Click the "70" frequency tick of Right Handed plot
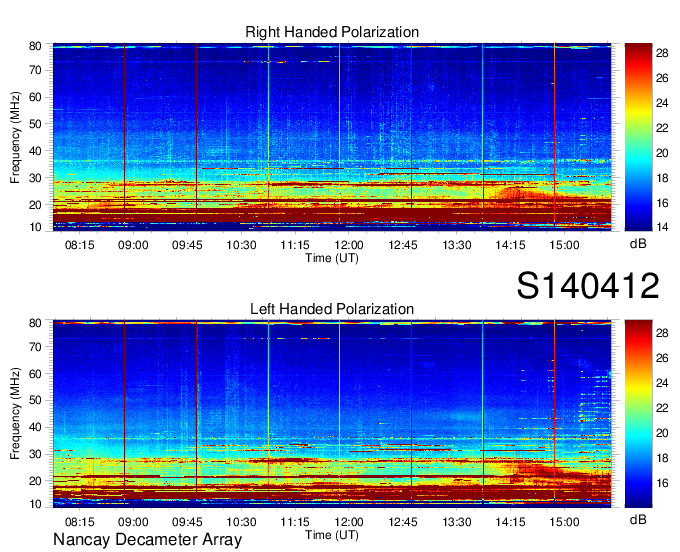The image size is (680, 552). click(35, 70)
